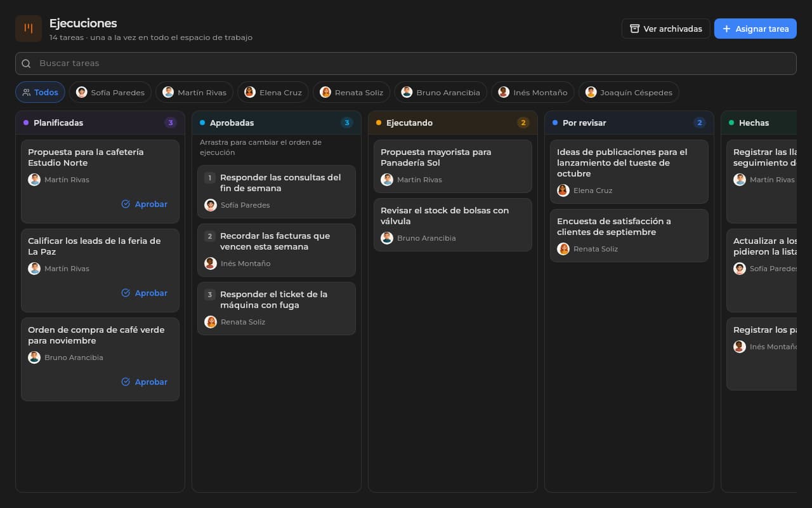The height and width of the screenshot is (508, 812).
Task: Approve Propuesta para la cafetería Estudio Norte
Action: click(145, 204)
